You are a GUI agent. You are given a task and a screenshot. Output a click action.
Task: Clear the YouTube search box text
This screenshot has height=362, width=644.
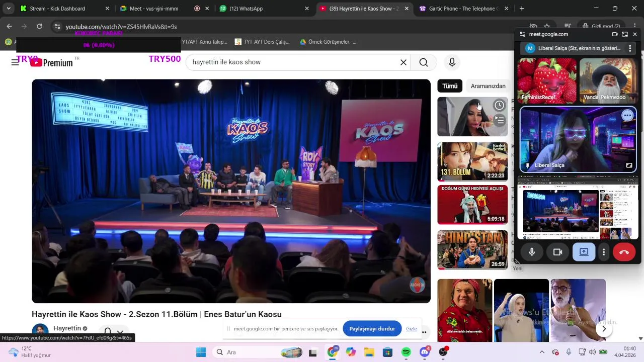(x=403, y=62)
